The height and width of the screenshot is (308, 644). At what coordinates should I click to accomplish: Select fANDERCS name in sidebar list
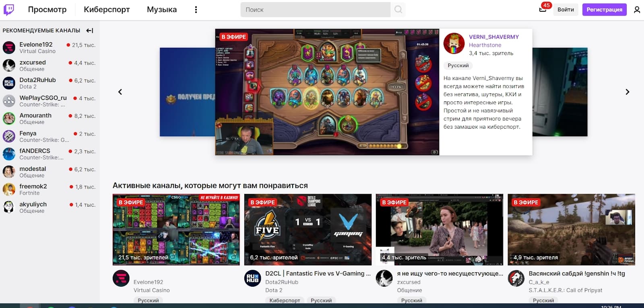(35, 151)
